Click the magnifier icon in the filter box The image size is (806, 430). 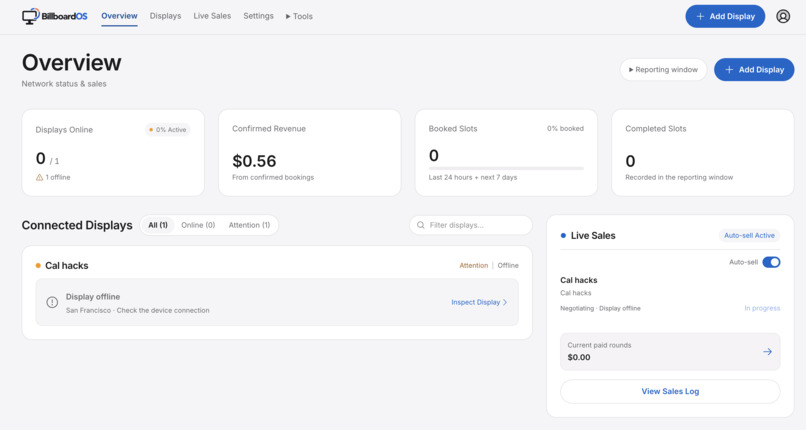(x=420, y=225)
